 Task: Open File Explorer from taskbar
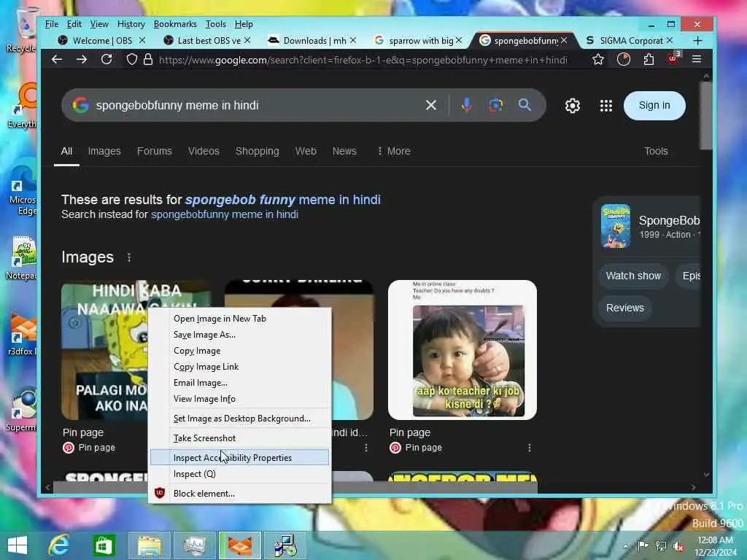tap(149, 545)
